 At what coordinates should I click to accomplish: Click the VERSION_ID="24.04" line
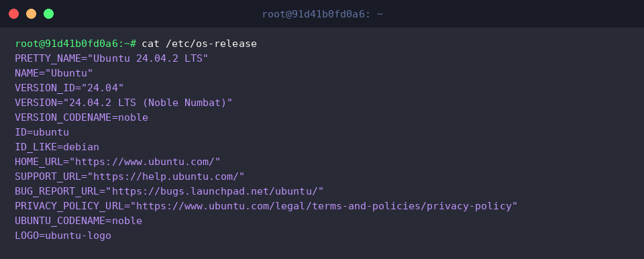[x=69, y=88]
